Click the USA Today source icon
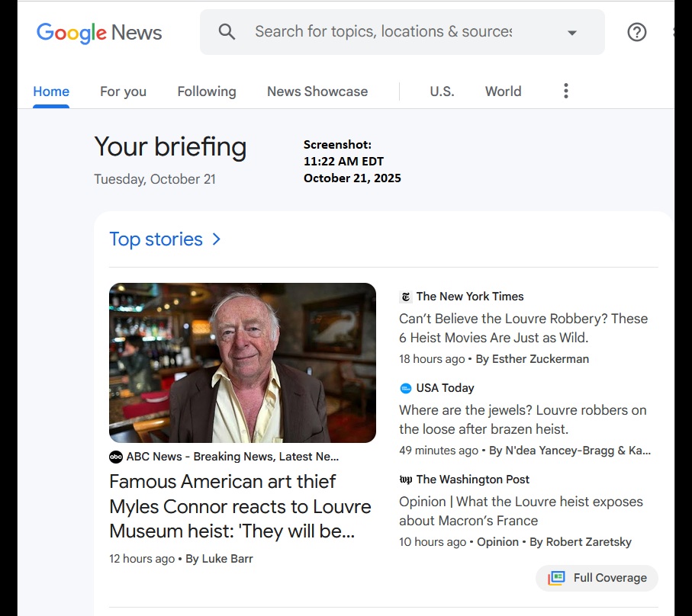Viewport: 692px width, 616px height. click(406, 388)
